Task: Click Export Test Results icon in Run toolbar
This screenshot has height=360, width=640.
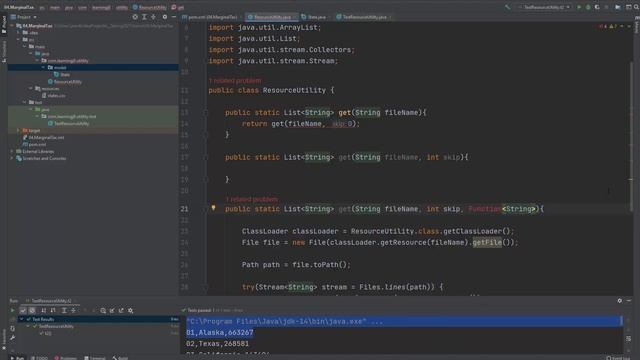Action: pyautogui.click(x=121, y=311)
